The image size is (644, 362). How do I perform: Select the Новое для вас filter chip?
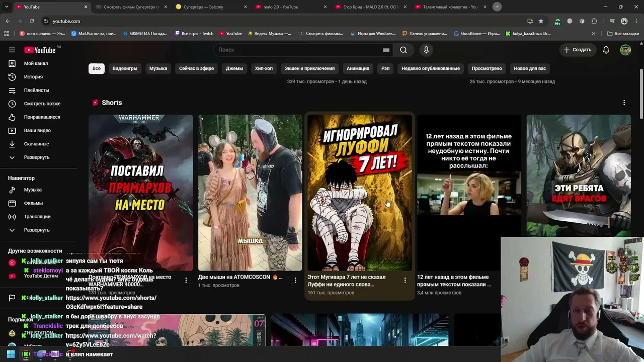tap(530, 68)
